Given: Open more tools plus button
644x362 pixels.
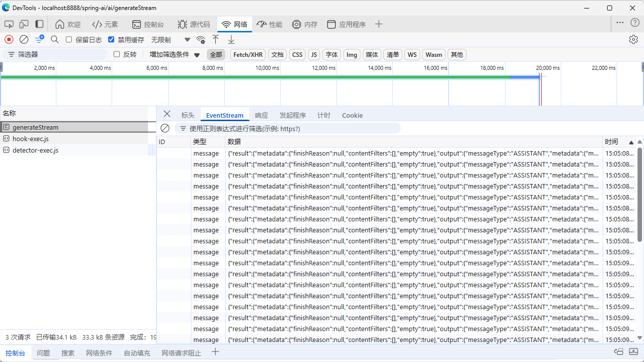Looking at the screenshot, I should (x=379, y=24).
